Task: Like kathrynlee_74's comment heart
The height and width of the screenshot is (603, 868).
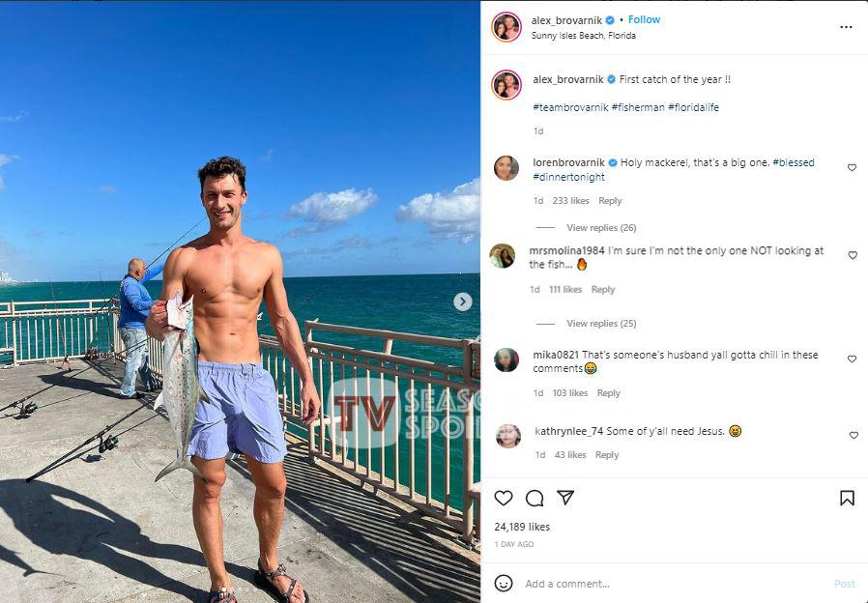Action: pos(852,435)
